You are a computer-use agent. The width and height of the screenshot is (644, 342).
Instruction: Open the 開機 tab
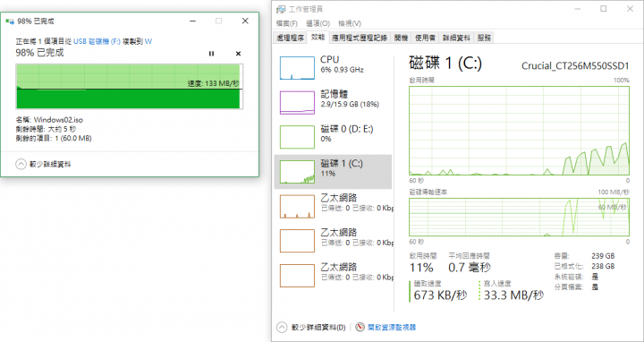point(401,38)
